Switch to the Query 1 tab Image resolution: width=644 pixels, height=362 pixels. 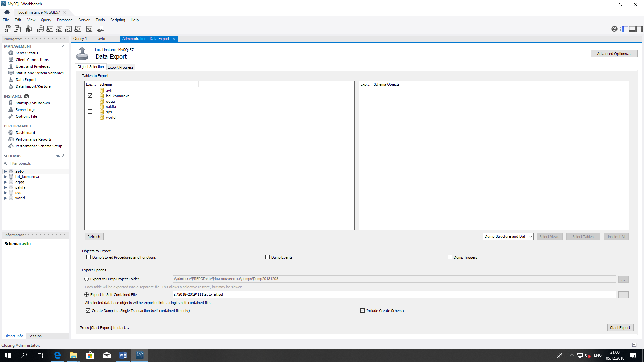tap(80, 39)
